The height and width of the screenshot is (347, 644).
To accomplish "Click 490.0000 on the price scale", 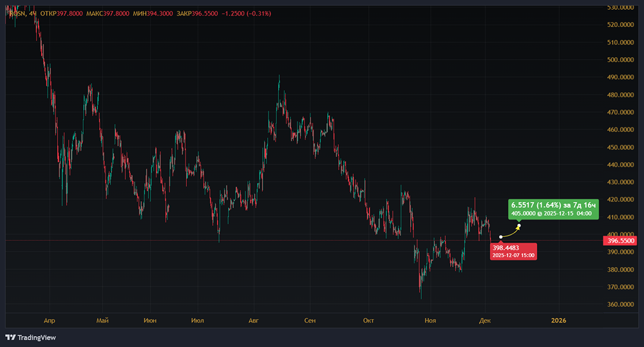I will (620, 77).
